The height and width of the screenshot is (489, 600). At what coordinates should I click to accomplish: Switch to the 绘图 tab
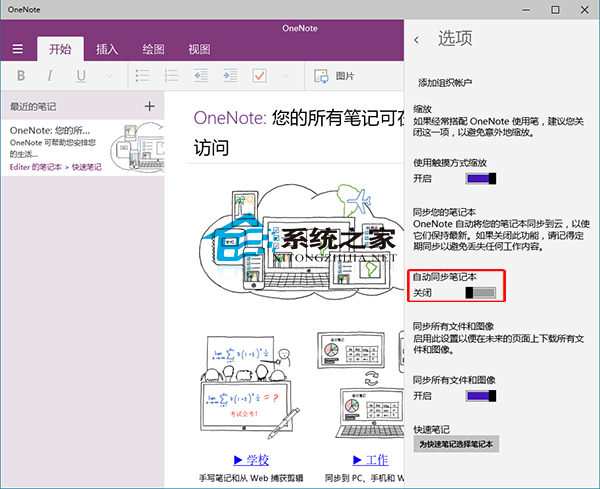(x=153, y=49)
